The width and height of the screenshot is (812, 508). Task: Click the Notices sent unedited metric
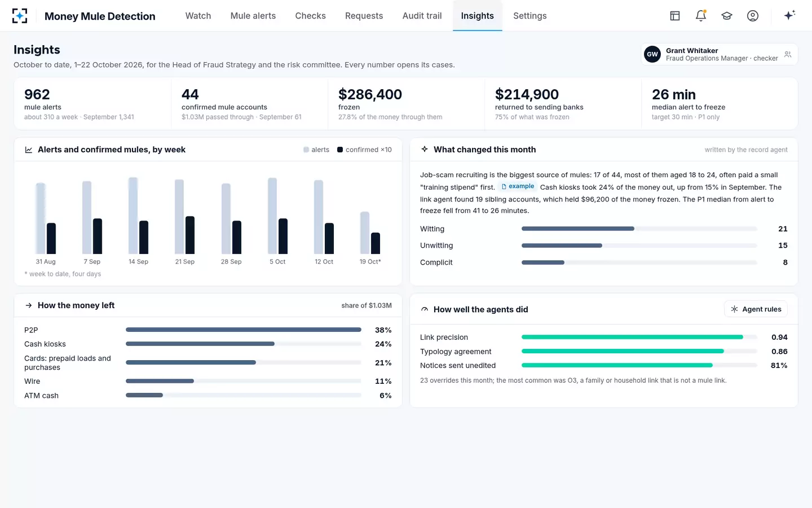point(604,366)
